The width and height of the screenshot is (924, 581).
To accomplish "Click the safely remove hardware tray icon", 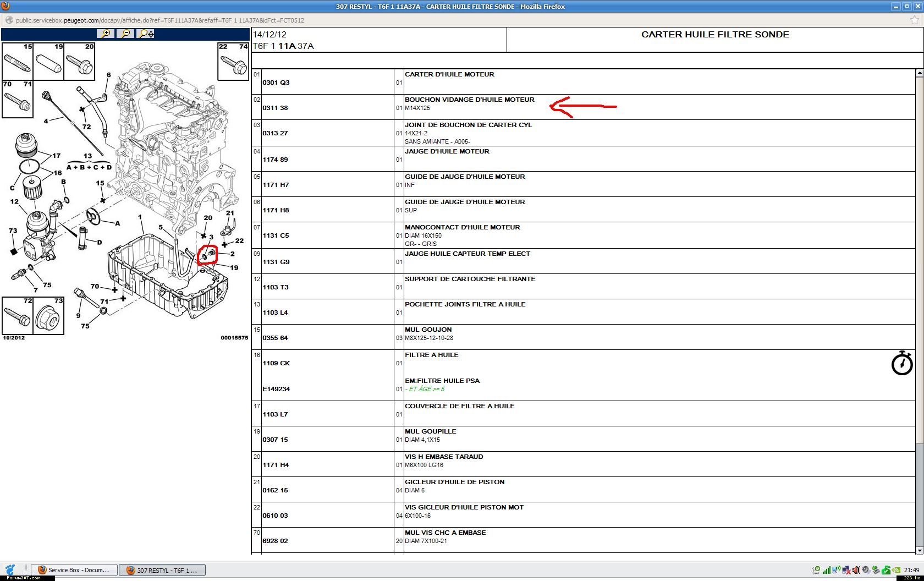I will point(876,569).
